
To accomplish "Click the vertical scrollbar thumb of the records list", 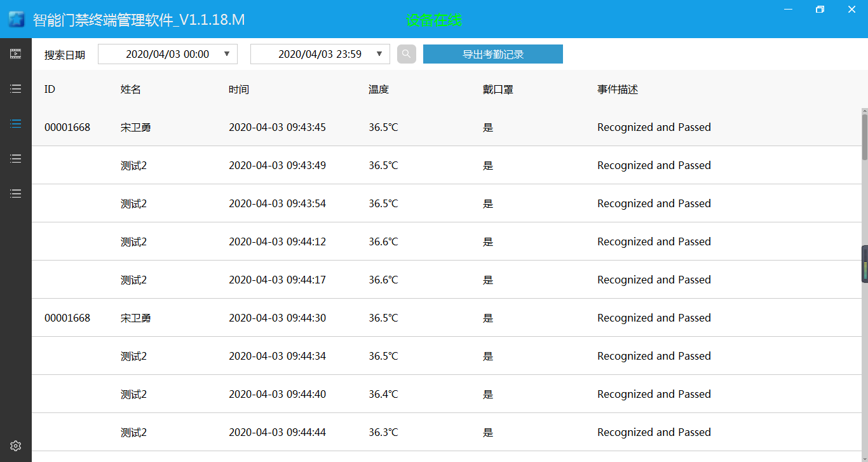I will 864,137.
